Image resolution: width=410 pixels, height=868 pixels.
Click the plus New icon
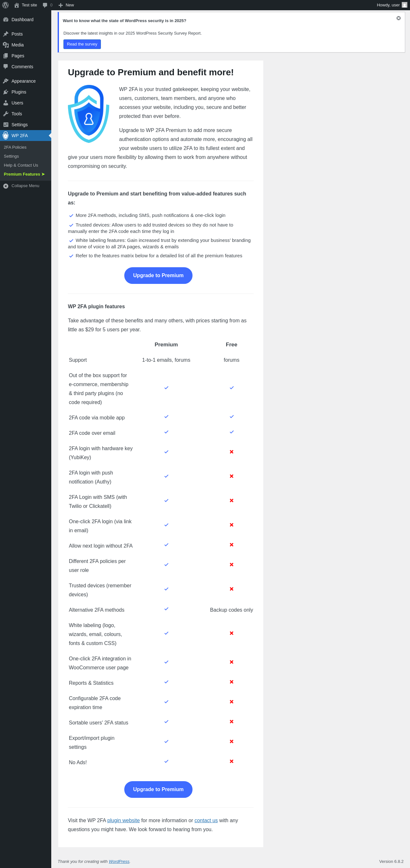pyautogui.click(x=61, y=5)
